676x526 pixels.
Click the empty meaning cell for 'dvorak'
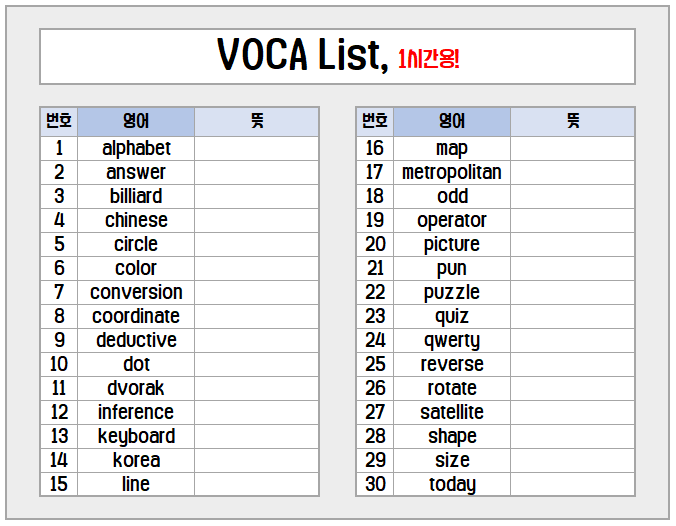256,388
